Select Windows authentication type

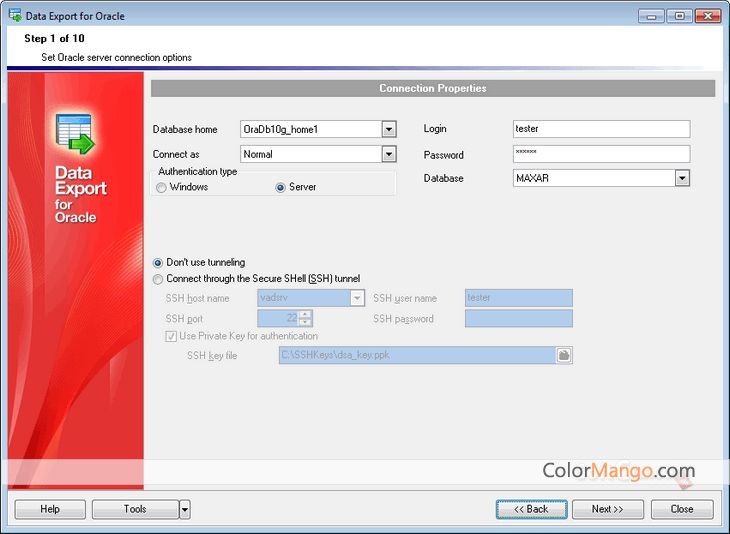[x=162, y=188]
